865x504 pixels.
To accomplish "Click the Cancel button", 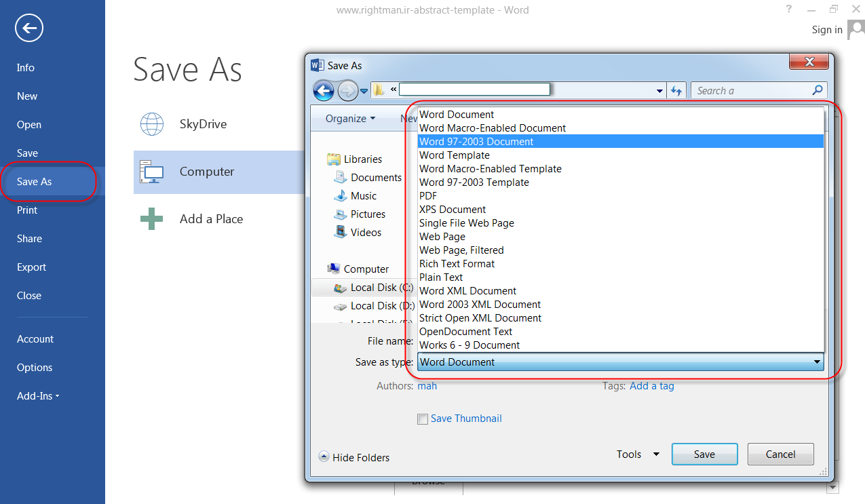I will pos(780,454).
